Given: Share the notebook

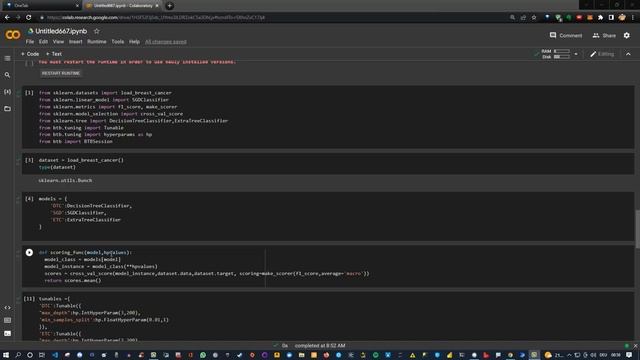Looking at the screenshot, I should (604, 36).
